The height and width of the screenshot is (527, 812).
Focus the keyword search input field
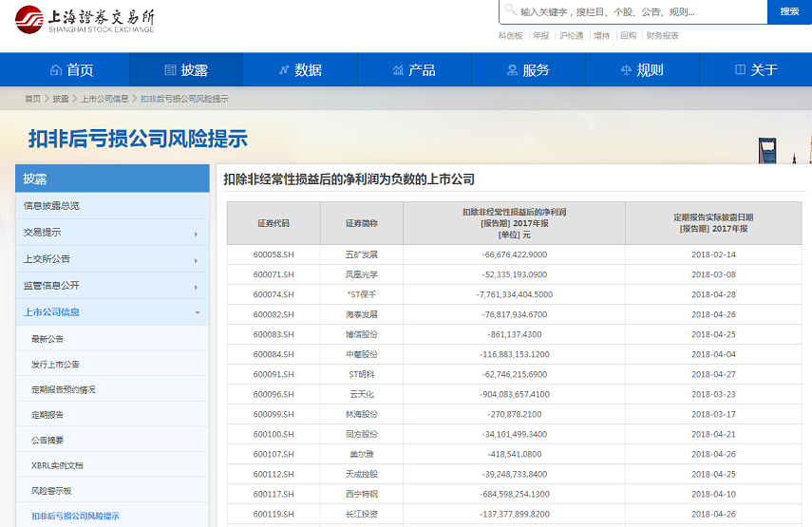[633, 12]
